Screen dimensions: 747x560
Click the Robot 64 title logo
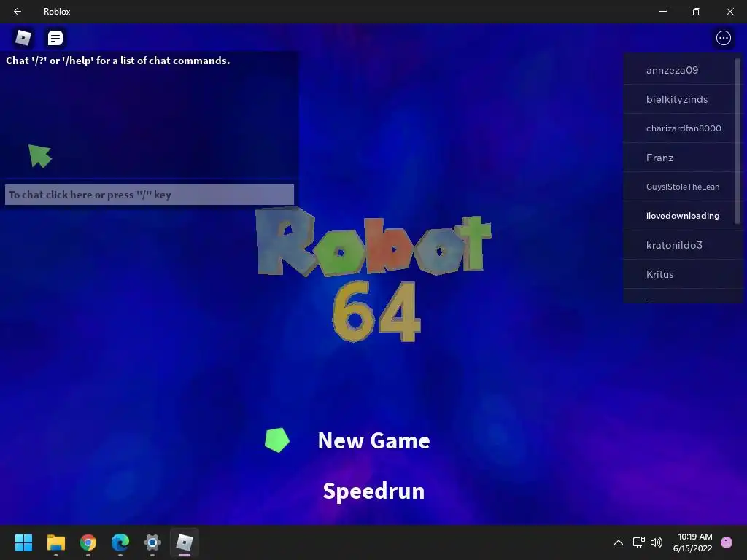point(373,275)
